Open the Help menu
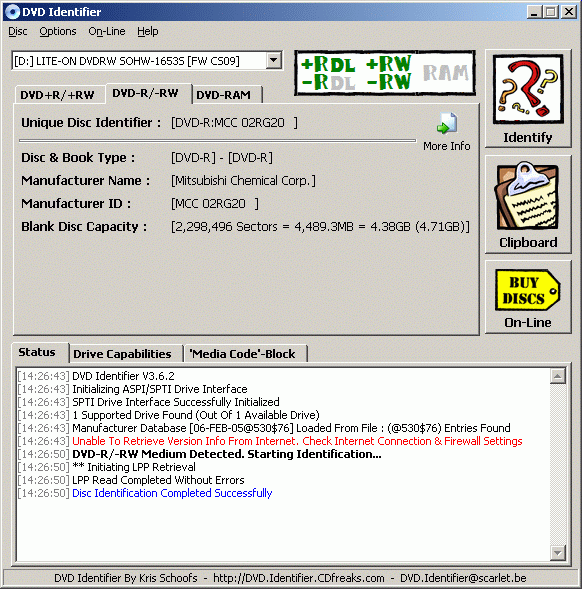Image resolution: width=582 pixels, height=589 pixels. [x=147, y=31]
